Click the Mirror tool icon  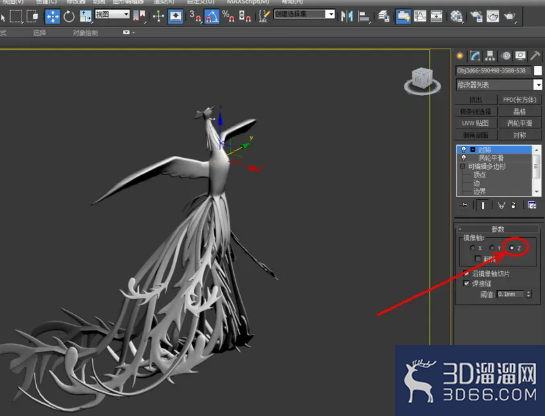click(x=347, y=16)
